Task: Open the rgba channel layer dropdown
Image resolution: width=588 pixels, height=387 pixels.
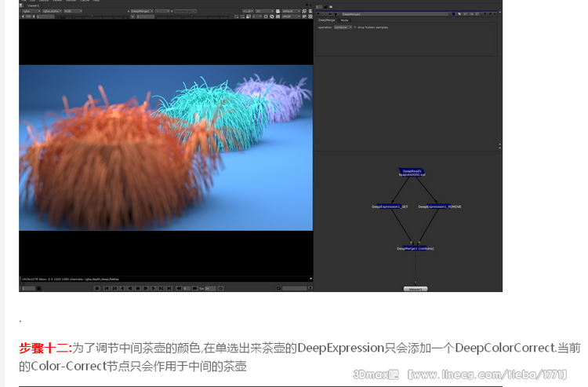Action: point(31,11)
